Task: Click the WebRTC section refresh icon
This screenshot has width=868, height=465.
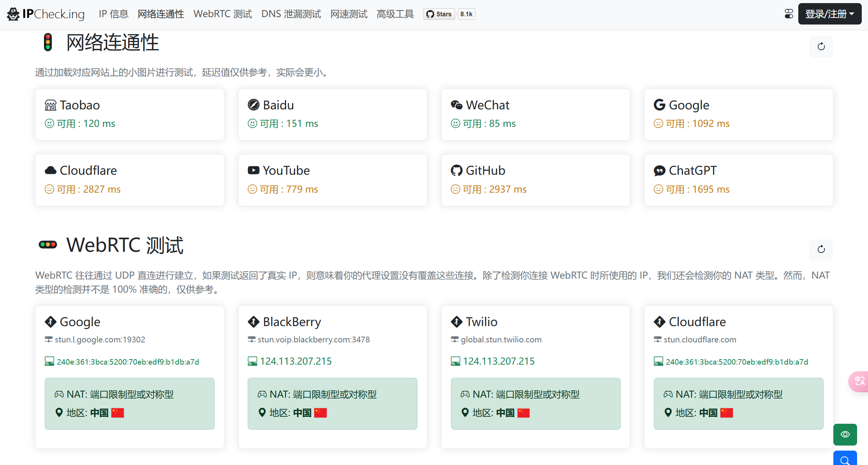Action: pos(821,249)
